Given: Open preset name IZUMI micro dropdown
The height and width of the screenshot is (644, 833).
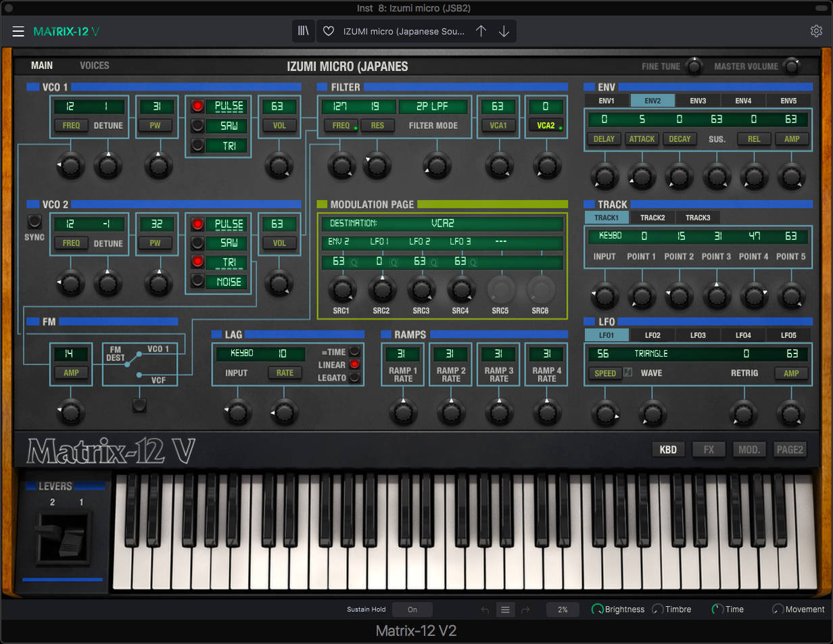Looking at the screenshot, I should pos(404,31).
